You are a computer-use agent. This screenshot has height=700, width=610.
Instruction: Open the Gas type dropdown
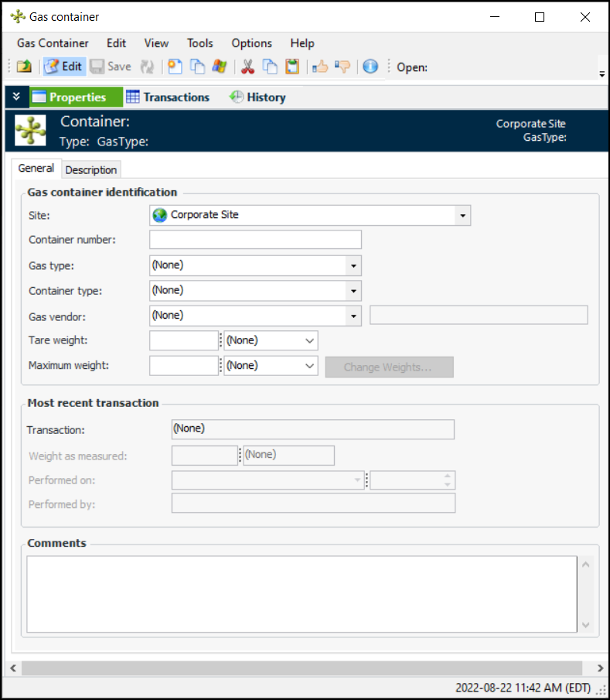pos(353,265)
